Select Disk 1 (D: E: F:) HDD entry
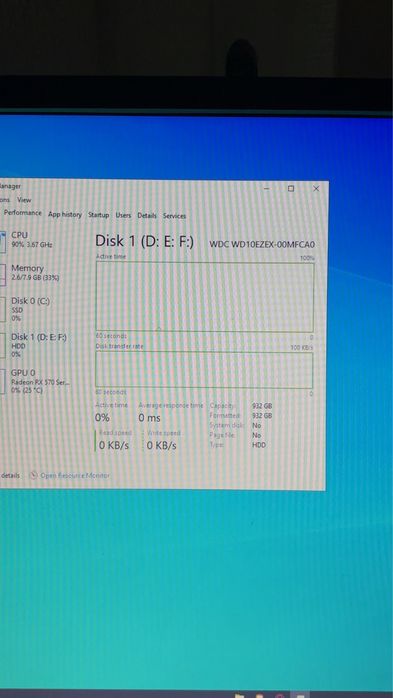The height and width of the screenshot is (698, 393). 36,345
